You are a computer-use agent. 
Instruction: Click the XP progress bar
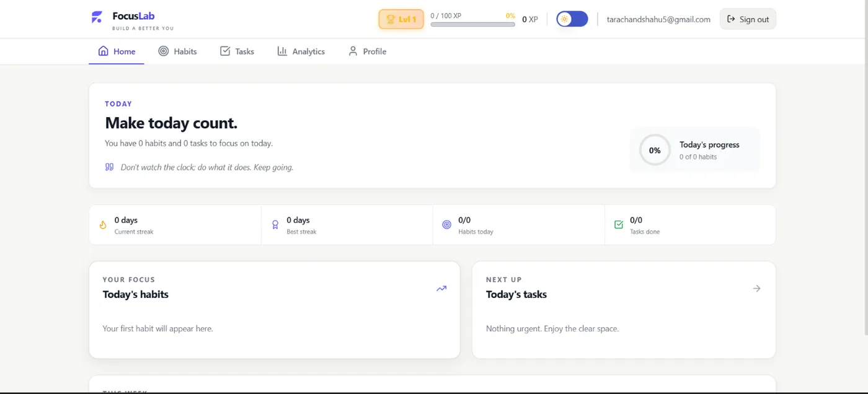[472, 25]
